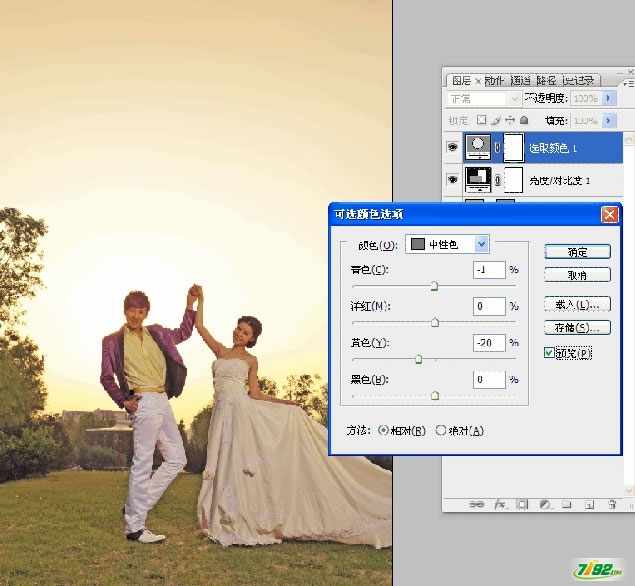Select the 亮度/对比度 1 layer name
This screenshot has height=586, width=635.
559,180
